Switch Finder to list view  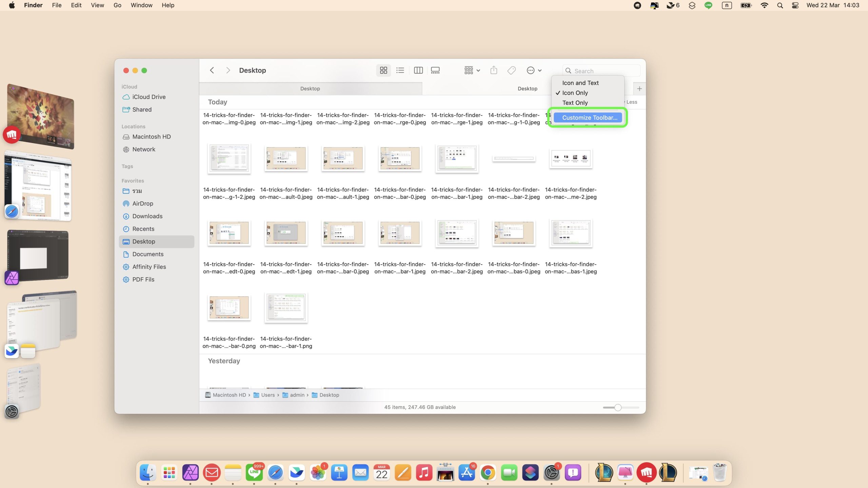tap(400, 70)
